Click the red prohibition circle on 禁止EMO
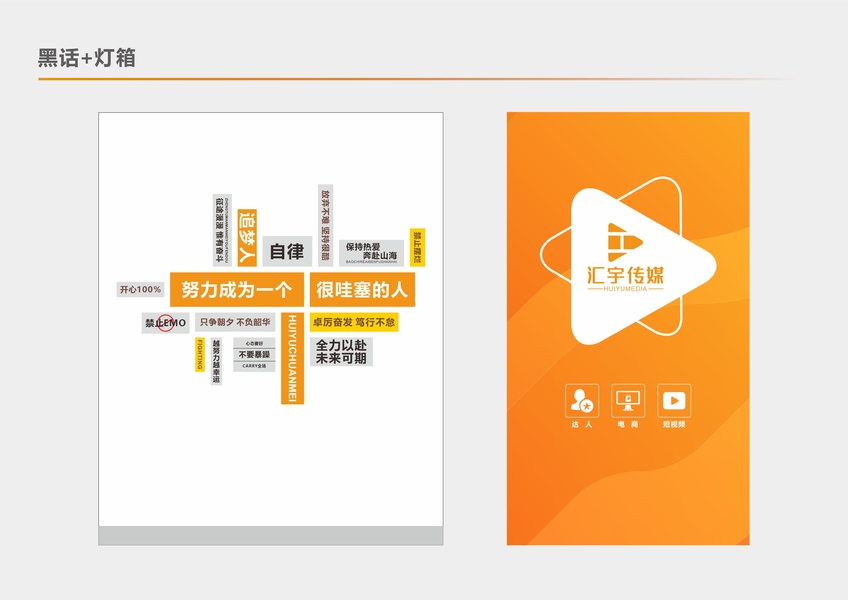The image size is (848, 600). [166, 323]
